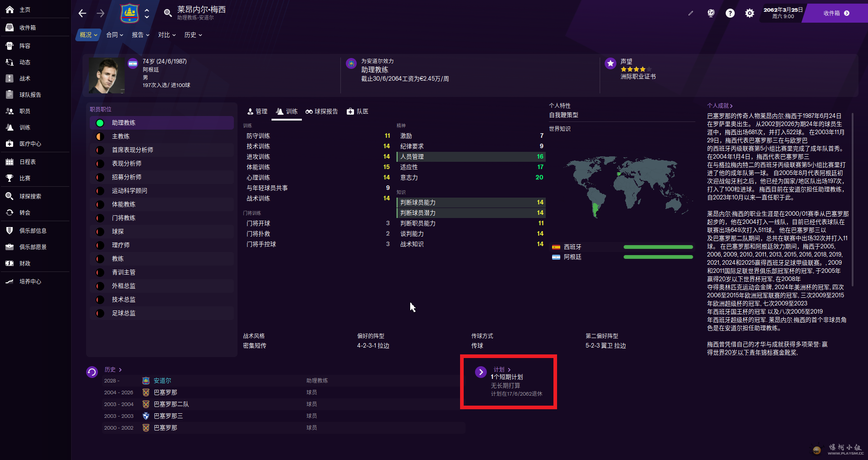Select 足球总监 role indicator
Screen dimensions: 868x460
click(x=100, y=313)
